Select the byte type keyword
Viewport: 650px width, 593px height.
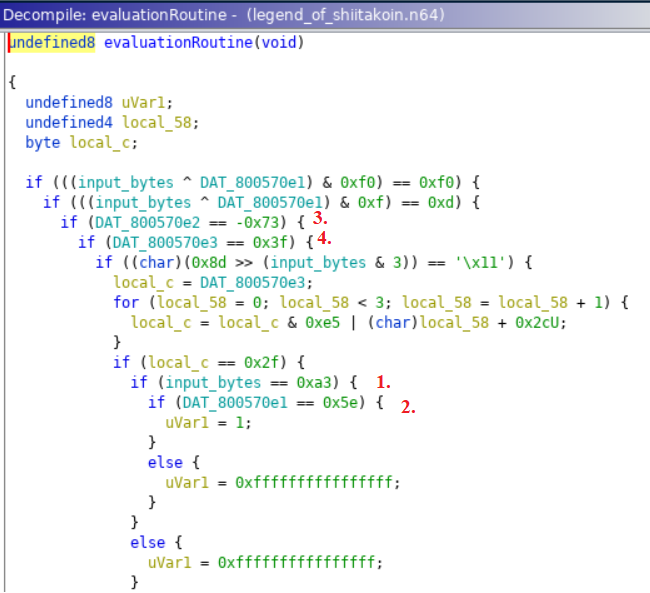(x=43, y=142)
